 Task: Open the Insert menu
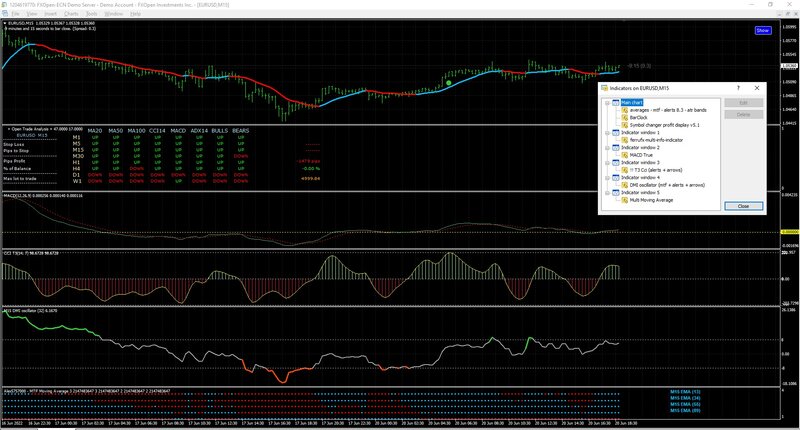[50, 14]
